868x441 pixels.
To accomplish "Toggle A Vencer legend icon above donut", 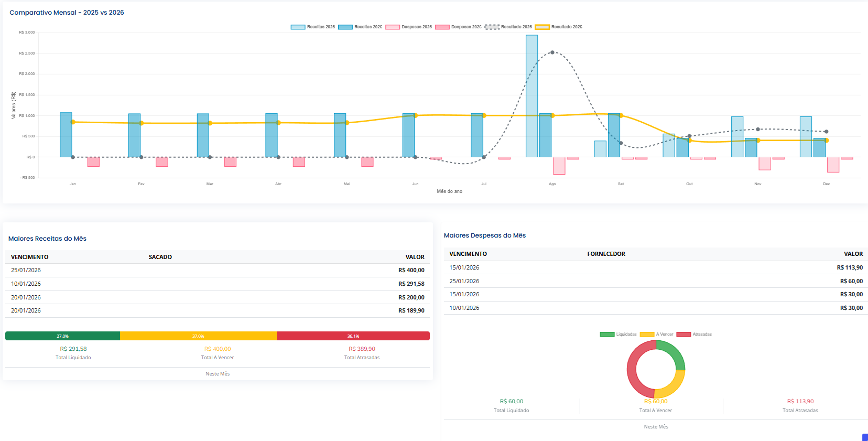I will [647, 334].
